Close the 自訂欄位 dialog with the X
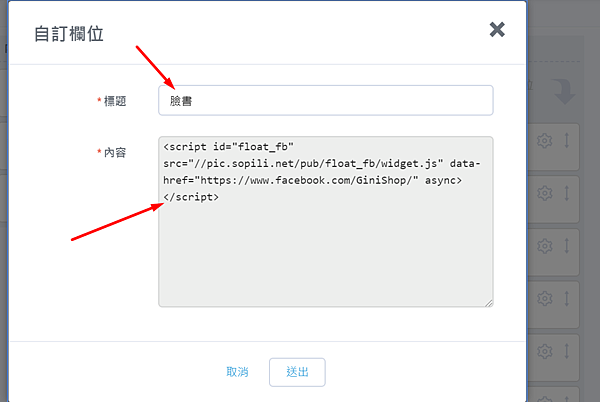 click(497, 30)
